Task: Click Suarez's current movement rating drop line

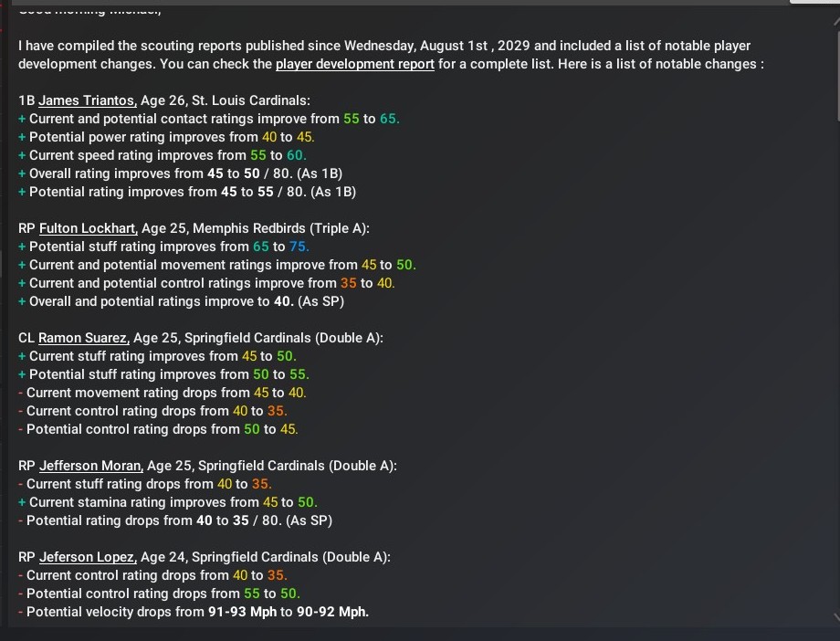Action: tap(165, 393)
